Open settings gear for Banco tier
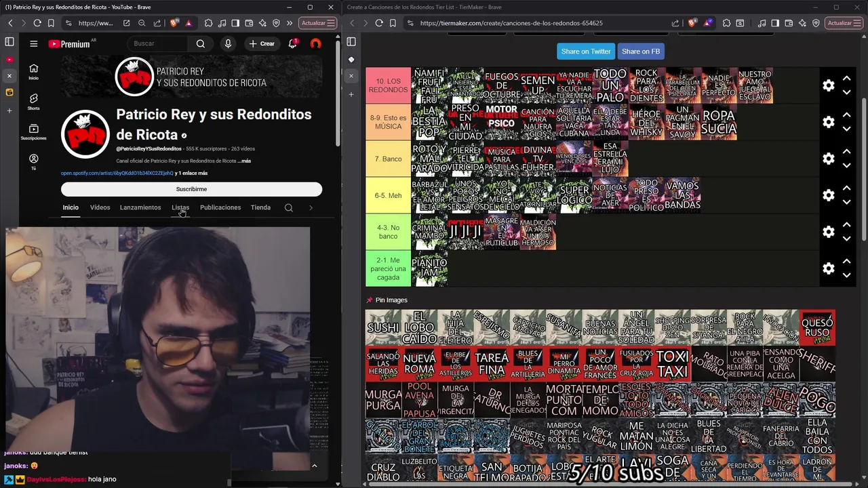 pos(828,159)
